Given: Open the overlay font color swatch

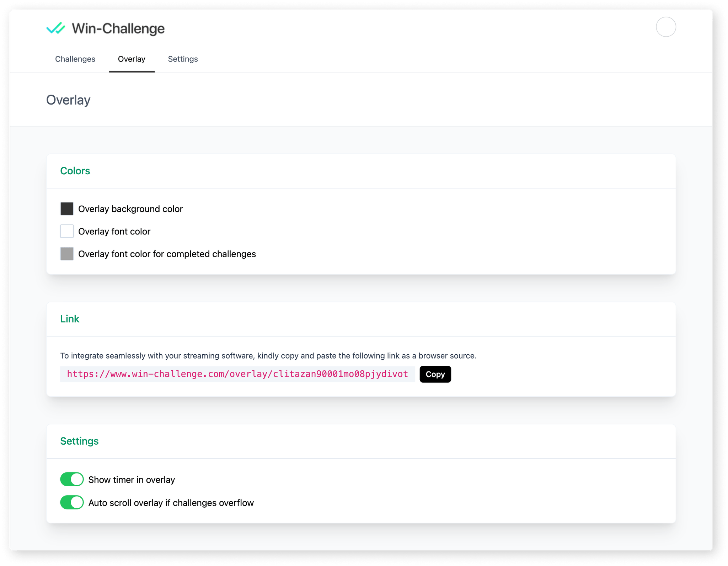Looking at the screenshot, I should [x=67, y=231].
